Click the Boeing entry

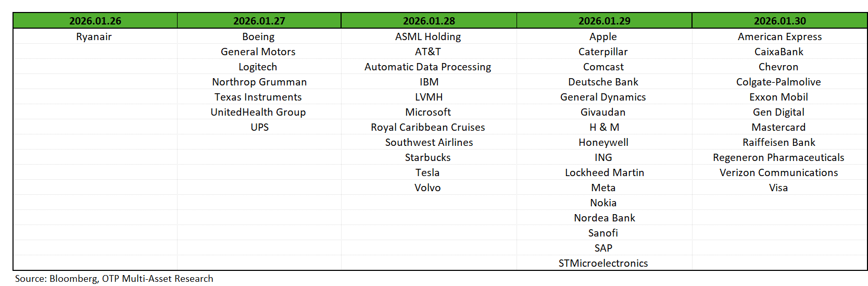click(258, 36)
